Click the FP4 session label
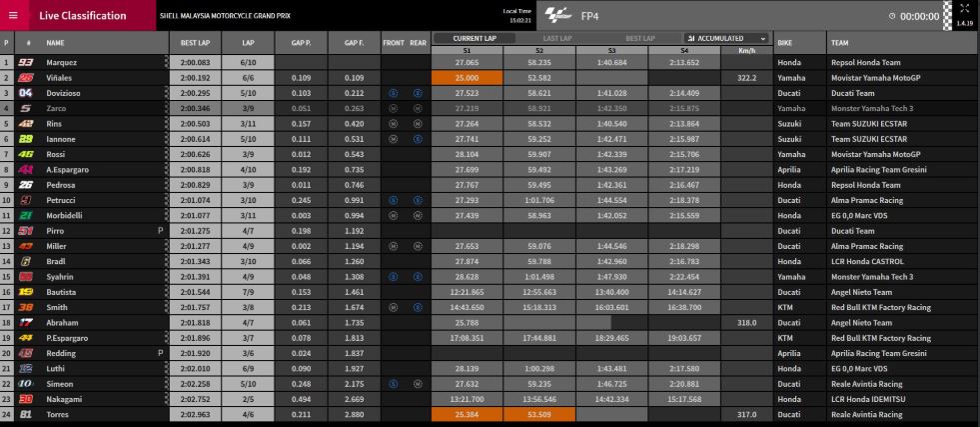Viewport: 980px width, 427px height. tap(590, 16)
